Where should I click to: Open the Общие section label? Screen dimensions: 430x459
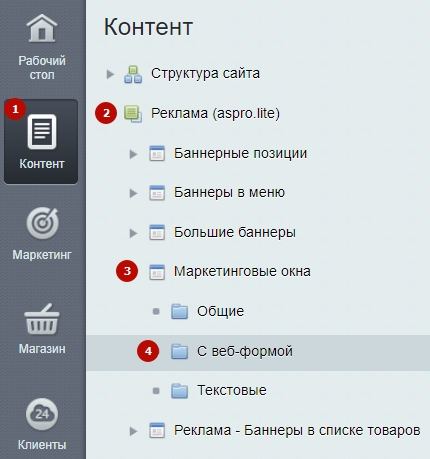(x=220, y=312)
